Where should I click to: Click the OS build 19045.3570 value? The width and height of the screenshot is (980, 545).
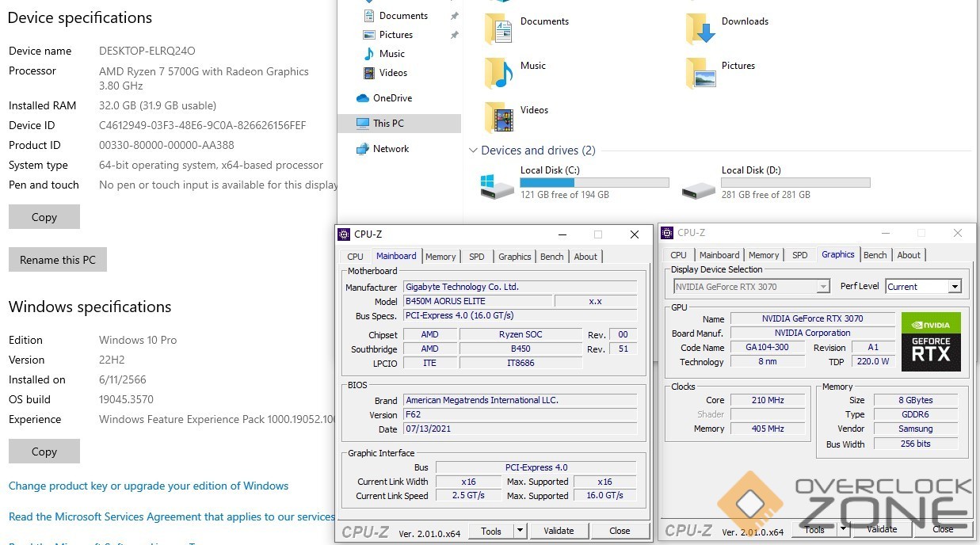tap(126, 399)
